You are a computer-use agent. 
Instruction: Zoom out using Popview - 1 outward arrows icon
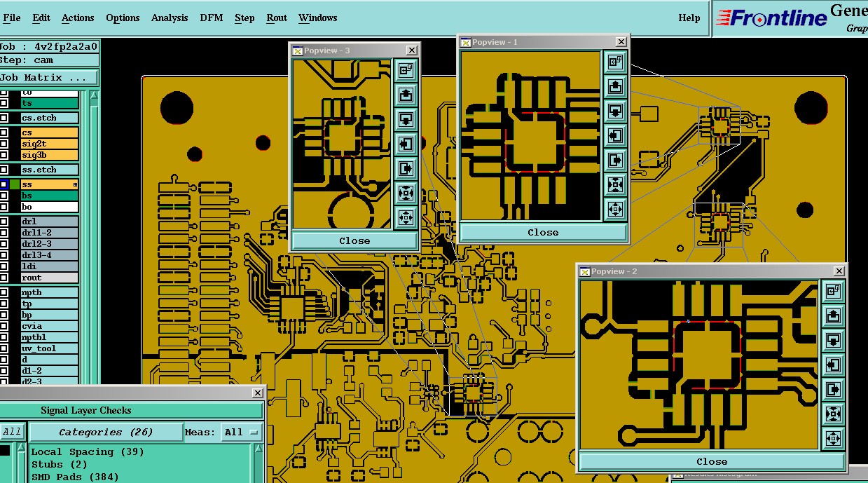[x=615, y=209]
